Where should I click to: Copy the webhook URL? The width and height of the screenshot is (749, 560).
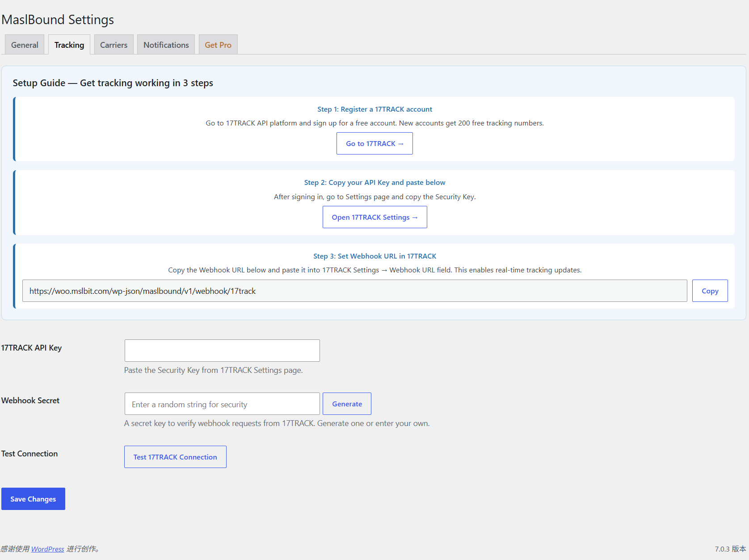(x=710, y=291)
